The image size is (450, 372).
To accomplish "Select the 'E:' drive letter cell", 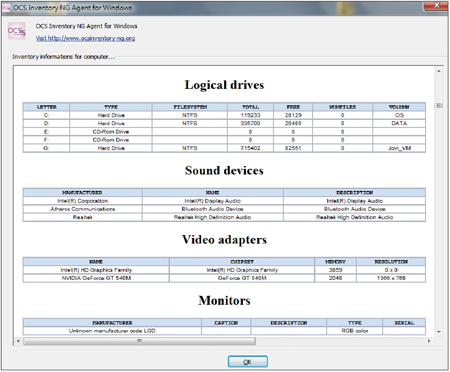I will tap(46, 132).
